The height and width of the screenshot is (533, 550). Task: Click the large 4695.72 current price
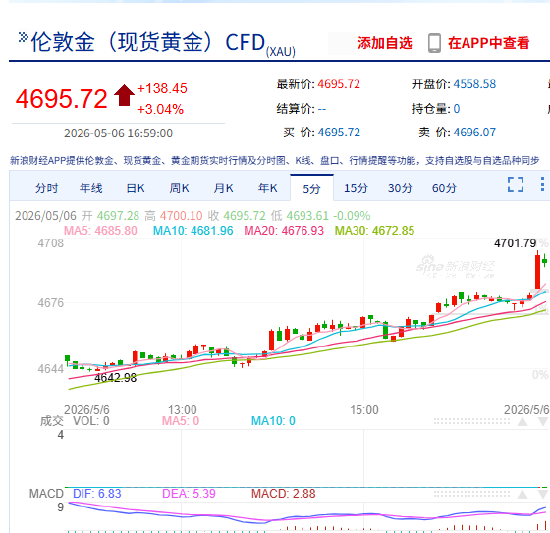click(61, 99)
